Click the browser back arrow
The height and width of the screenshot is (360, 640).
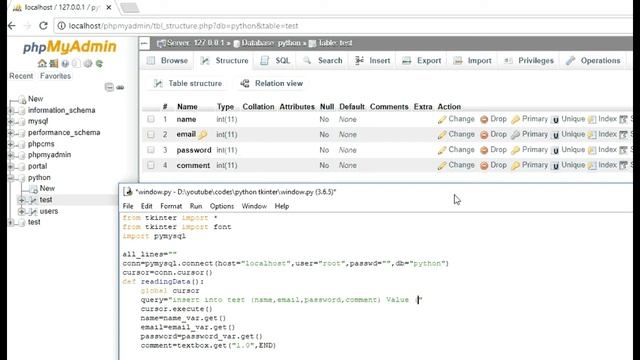(12, 26)
